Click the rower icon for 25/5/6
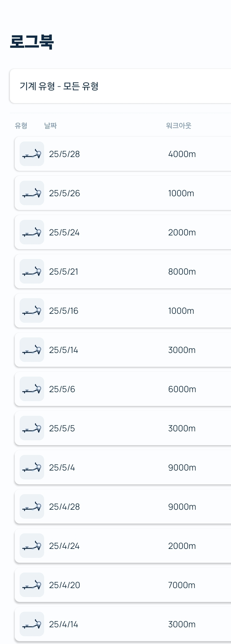Screen dimensions: 231x644 coord(32,389)
